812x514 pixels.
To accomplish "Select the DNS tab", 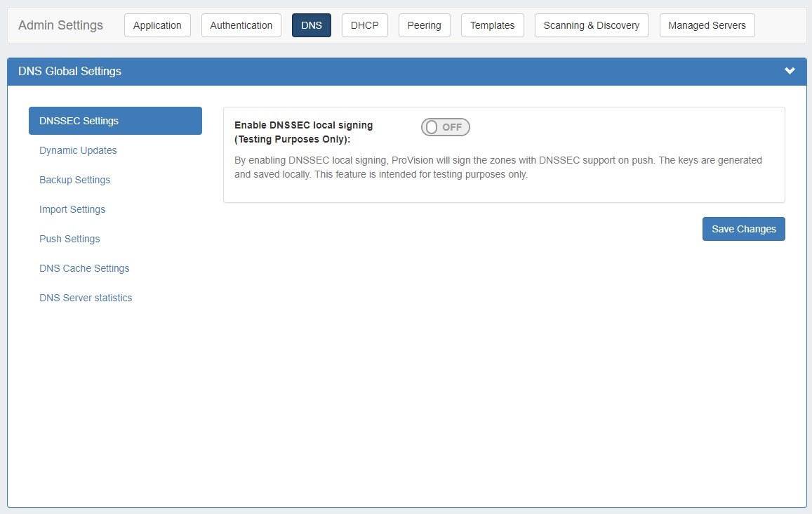I will (311, 25).
